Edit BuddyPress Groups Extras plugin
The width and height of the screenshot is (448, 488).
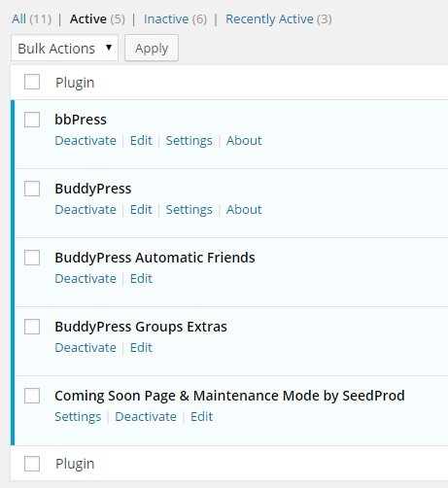pos(141,348)
